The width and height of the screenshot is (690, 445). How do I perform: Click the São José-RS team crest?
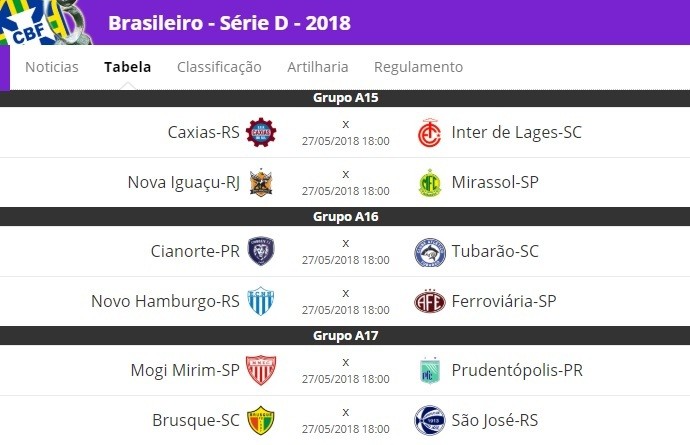pos(430,420)
